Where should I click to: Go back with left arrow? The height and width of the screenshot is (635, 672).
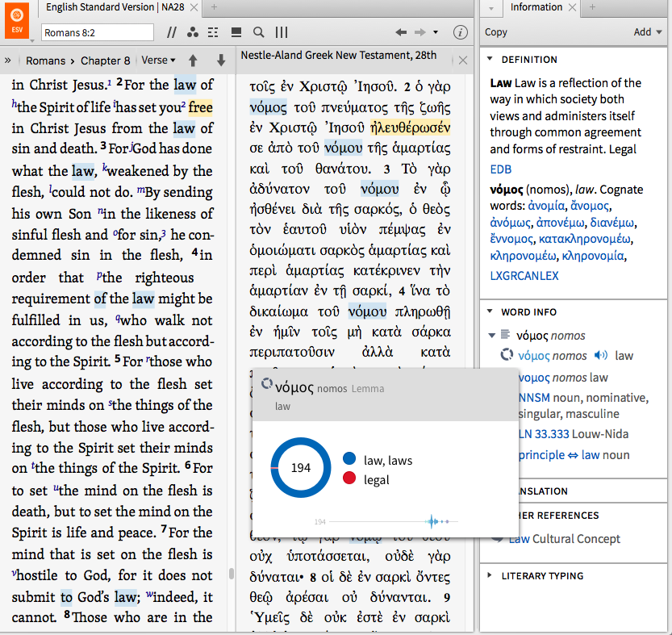click(401, 32)
